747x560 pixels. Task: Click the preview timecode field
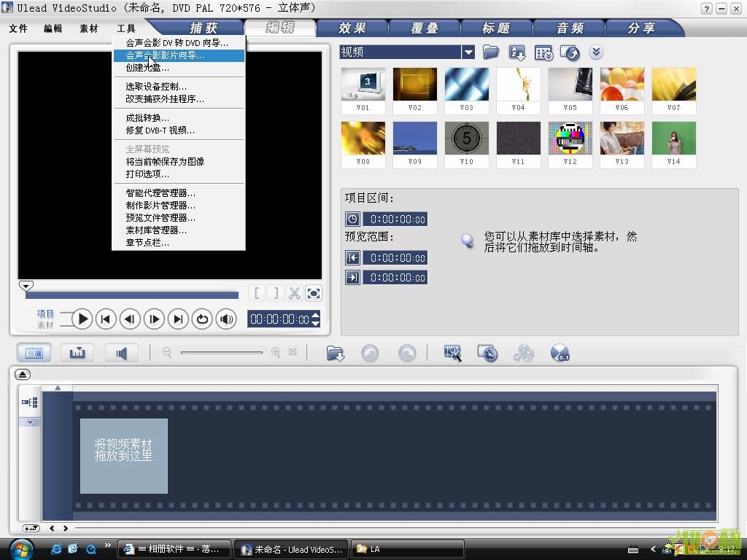(279, 319)
